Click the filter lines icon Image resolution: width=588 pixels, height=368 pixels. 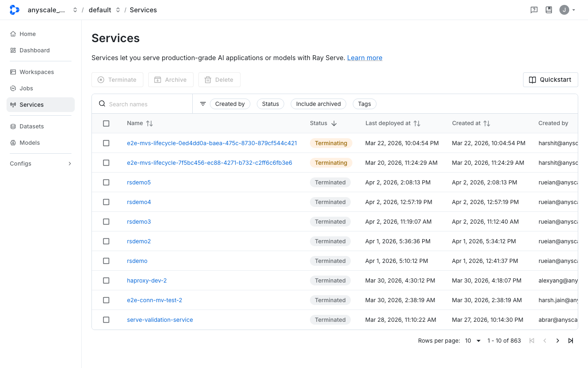203,104
